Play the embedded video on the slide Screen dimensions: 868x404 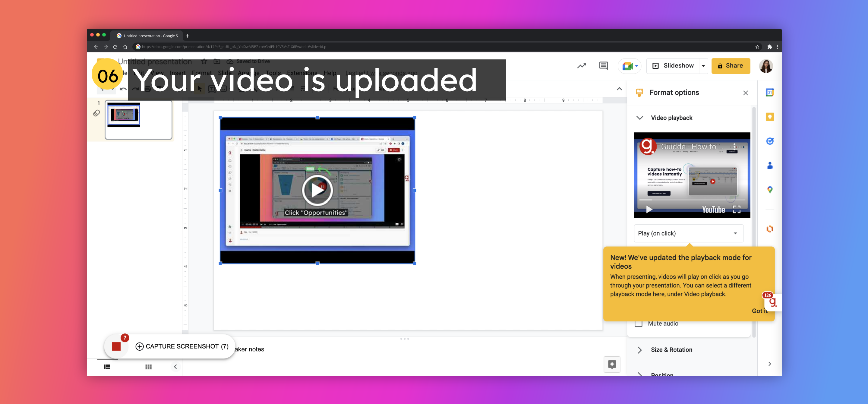[317, 190]
